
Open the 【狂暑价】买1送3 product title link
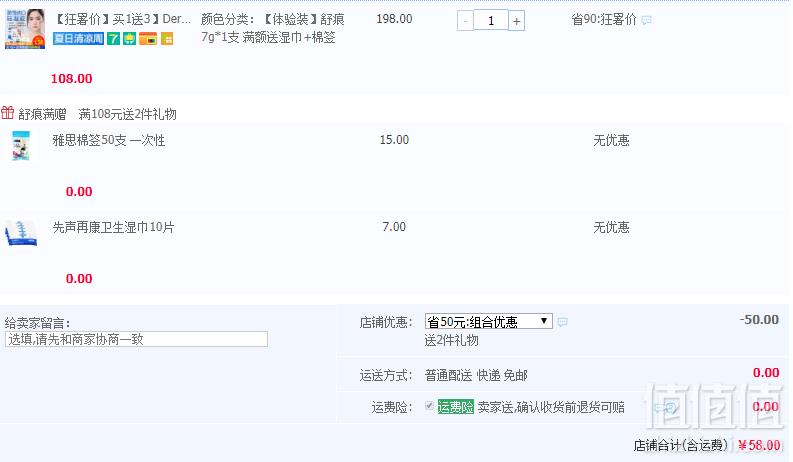pos(122,19)
